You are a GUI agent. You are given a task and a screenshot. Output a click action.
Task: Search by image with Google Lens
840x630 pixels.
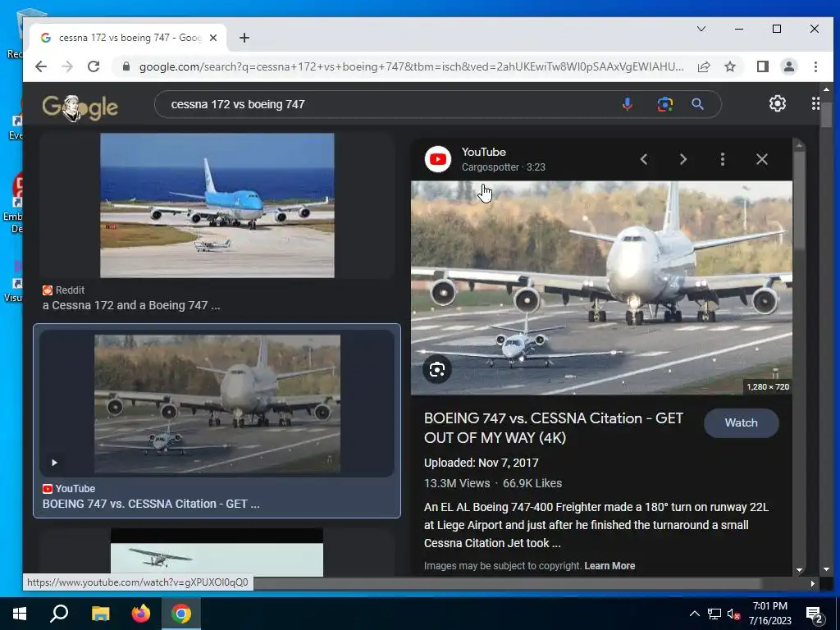pos(664,104)
